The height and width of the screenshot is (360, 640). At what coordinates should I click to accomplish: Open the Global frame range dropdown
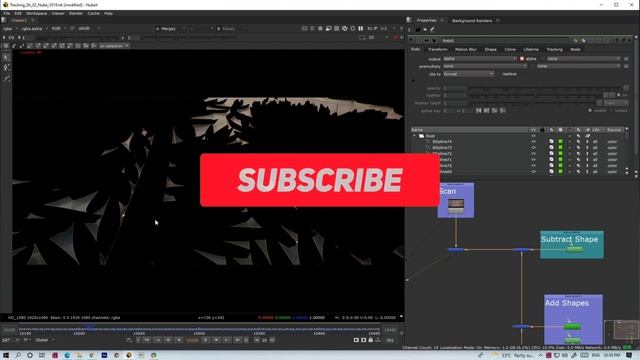44,340
